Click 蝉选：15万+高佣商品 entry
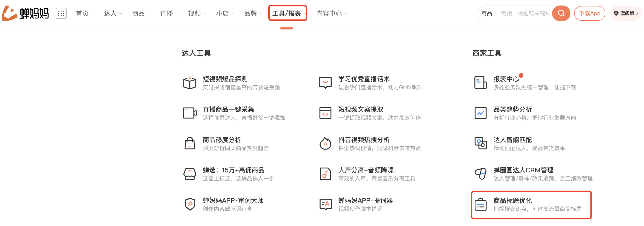This screenshot has width=644, height=226. tap(234, 170)
